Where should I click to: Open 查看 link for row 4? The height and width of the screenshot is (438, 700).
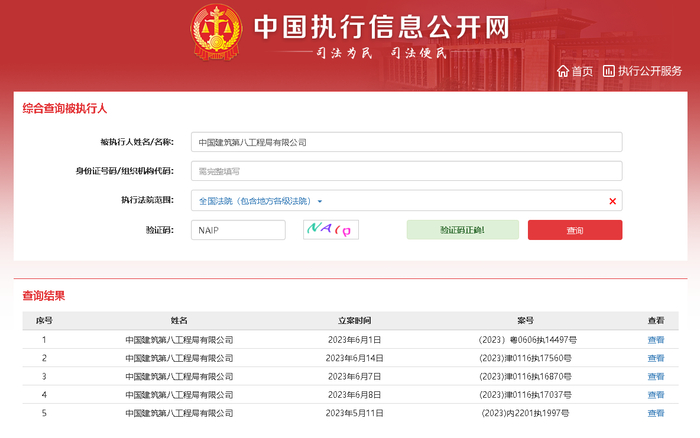click(x=656, y=395)
